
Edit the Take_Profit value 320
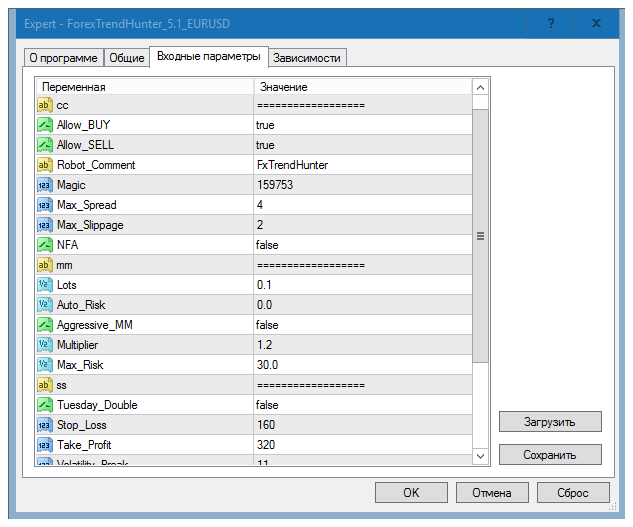click(360, 445)
